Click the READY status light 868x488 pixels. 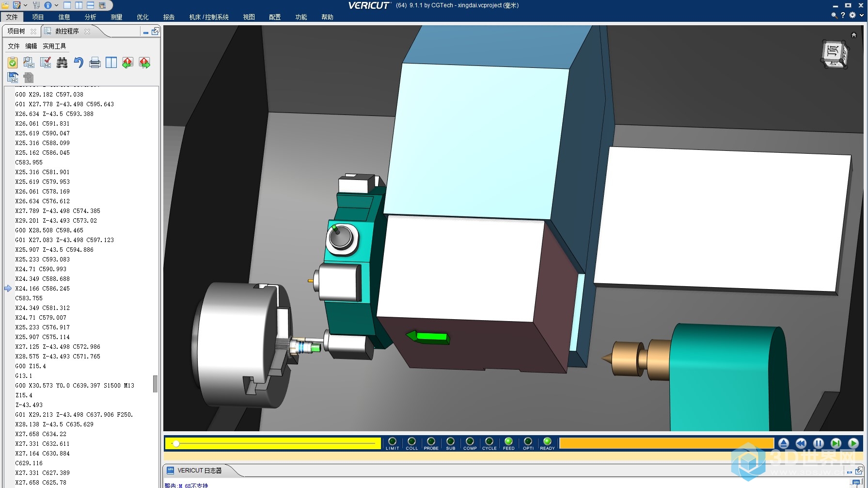point(548,441)
